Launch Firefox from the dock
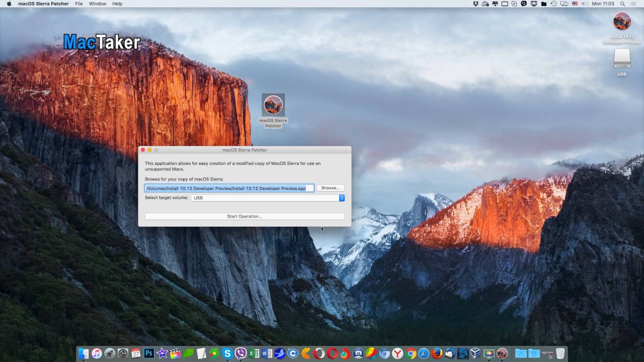The image size is (644, 362). tap(437, 353)
